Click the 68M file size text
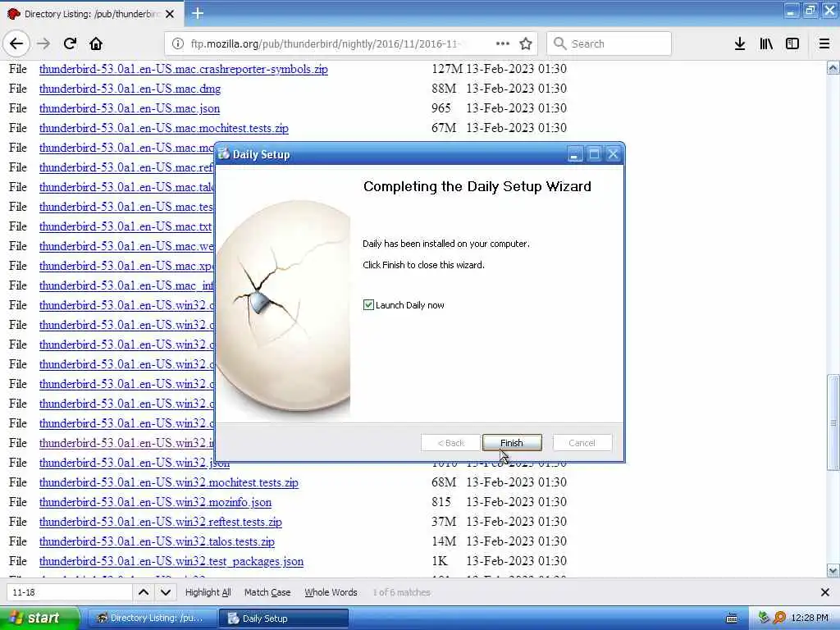 (444, 482)
